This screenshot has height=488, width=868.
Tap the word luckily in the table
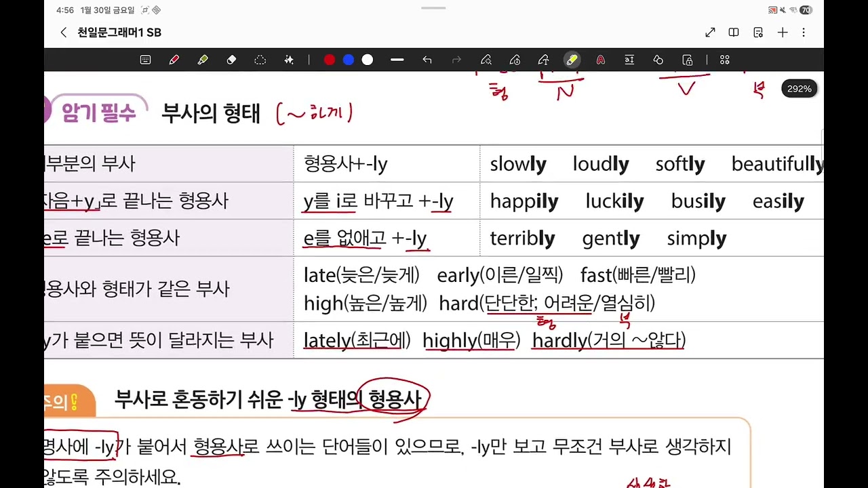pyautogui.click(x=614, y=201)
